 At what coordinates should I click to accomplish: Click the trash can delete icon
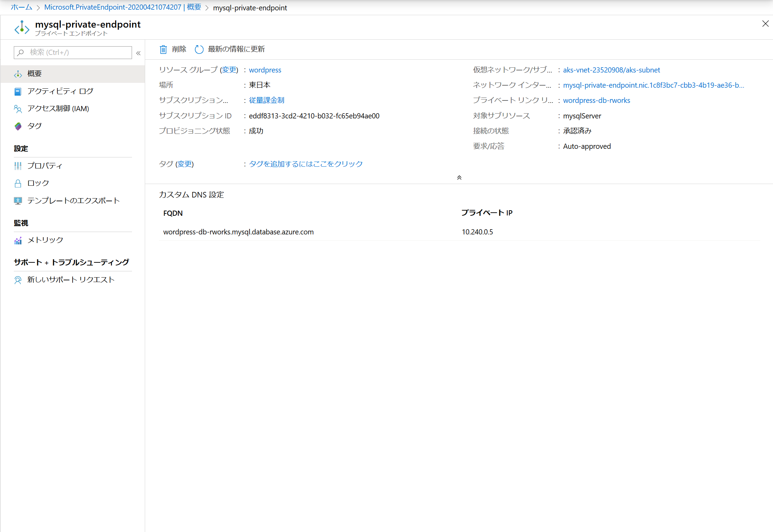tap(163, 49)
